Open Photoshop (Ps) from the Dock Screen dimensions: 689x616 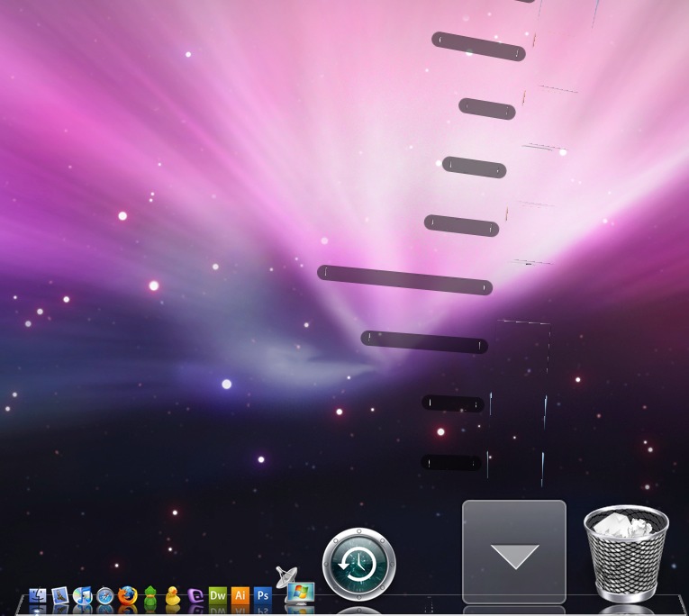coord(263,596)
